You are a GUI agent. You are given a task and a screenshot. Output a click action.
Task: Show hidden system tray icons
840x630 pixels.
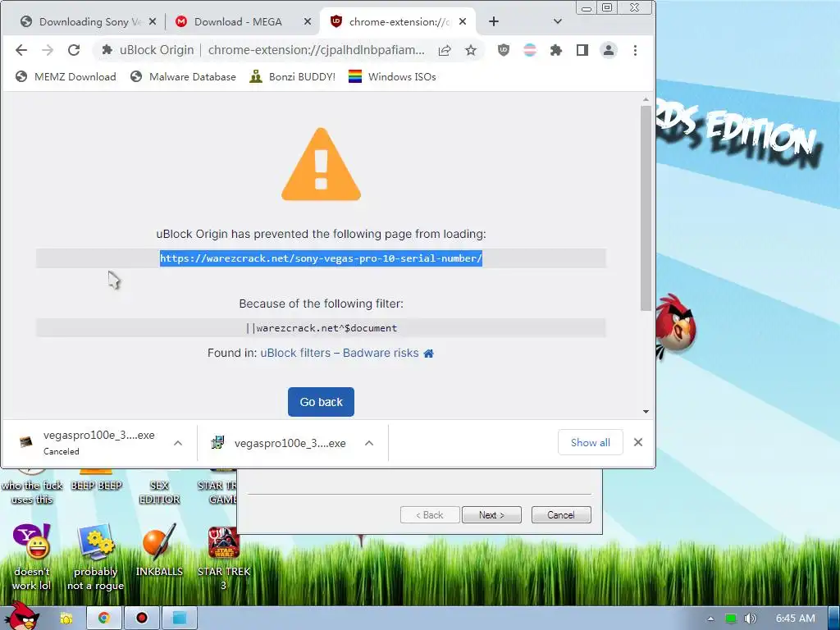(x=711, y=619)
